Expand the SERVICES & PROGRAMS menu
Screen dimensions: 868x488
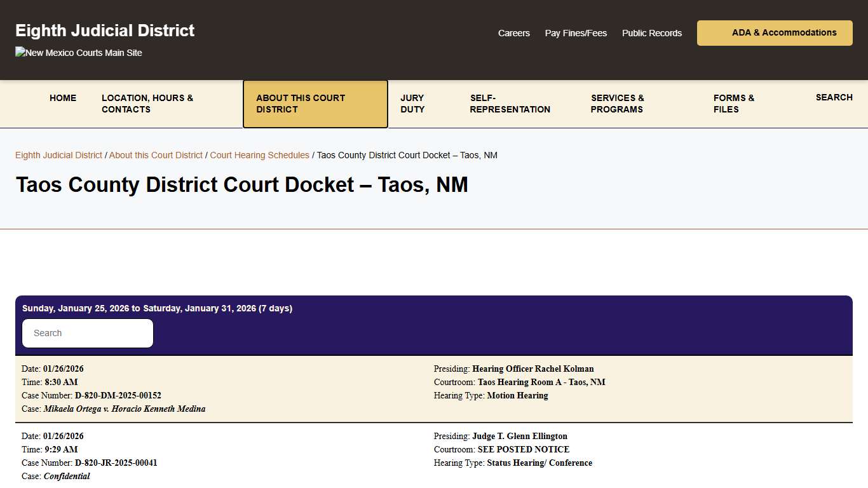(617, 104)
